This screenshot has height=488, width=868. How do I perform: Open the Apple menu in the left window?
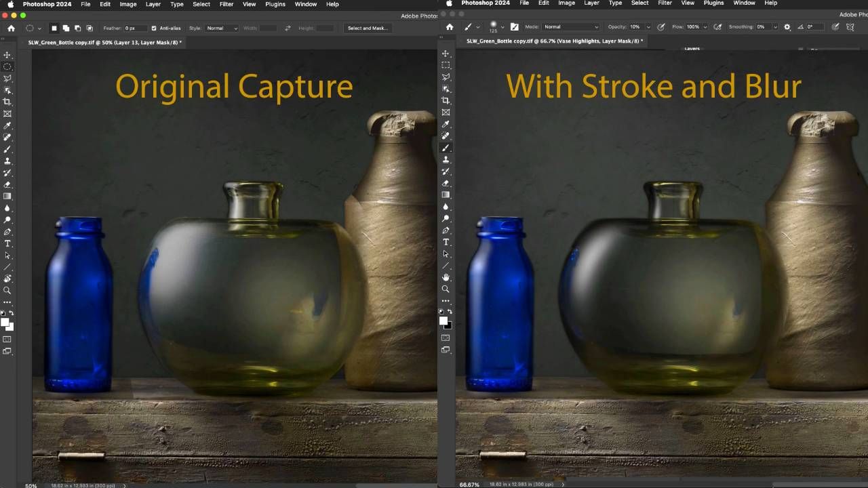[10, 4]
